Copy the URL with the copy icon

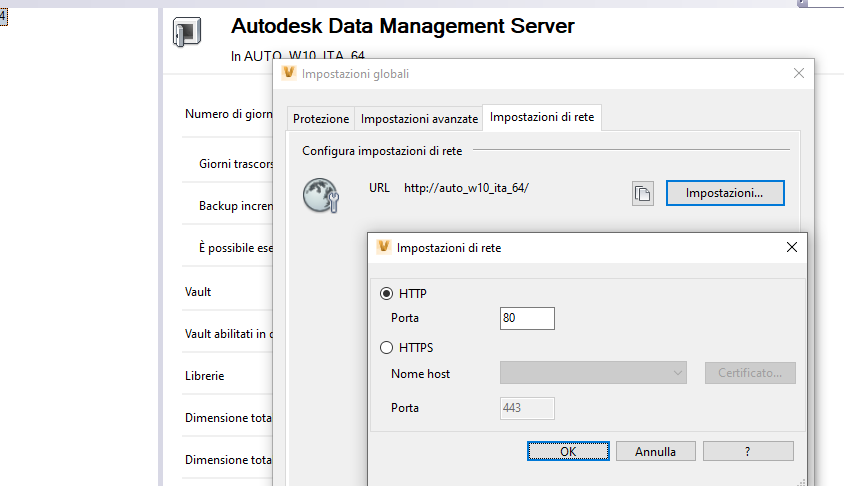pos(643,193)
